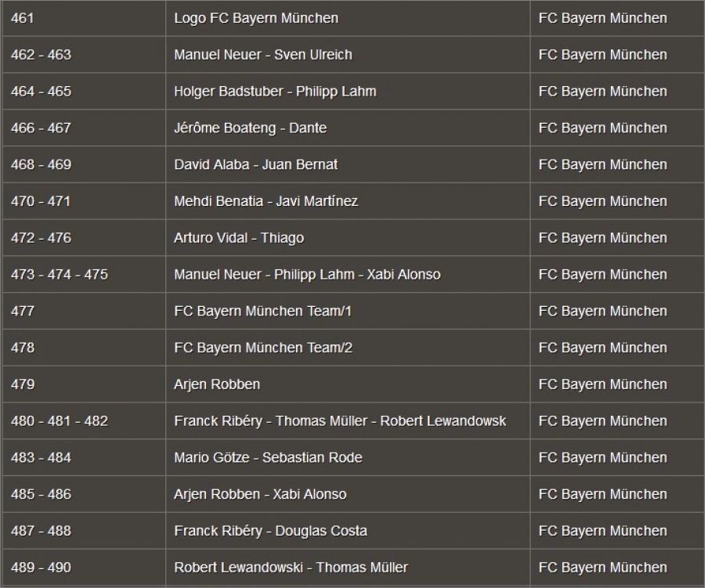Click the number cell 468 - 469
This screenshot has width=705, height=588.
[41, 164]
